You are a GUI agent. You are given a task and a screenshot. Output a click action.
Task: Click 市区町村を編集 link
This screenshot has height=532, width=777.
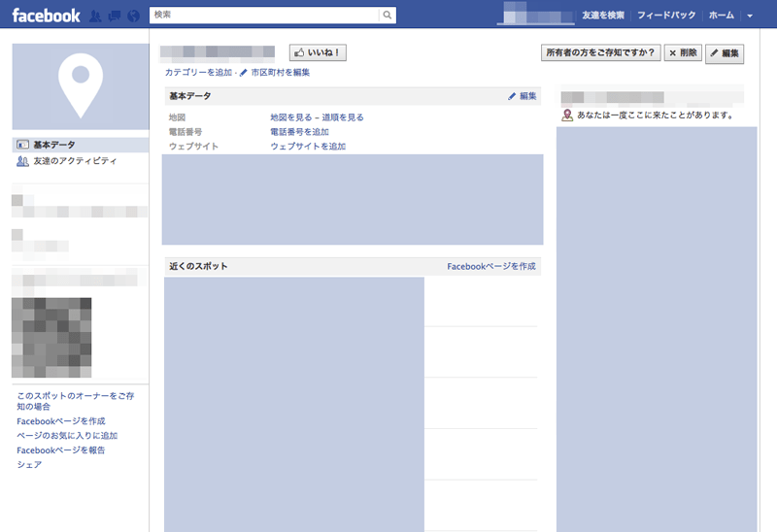pyautogui.click(x=280, y=72)
